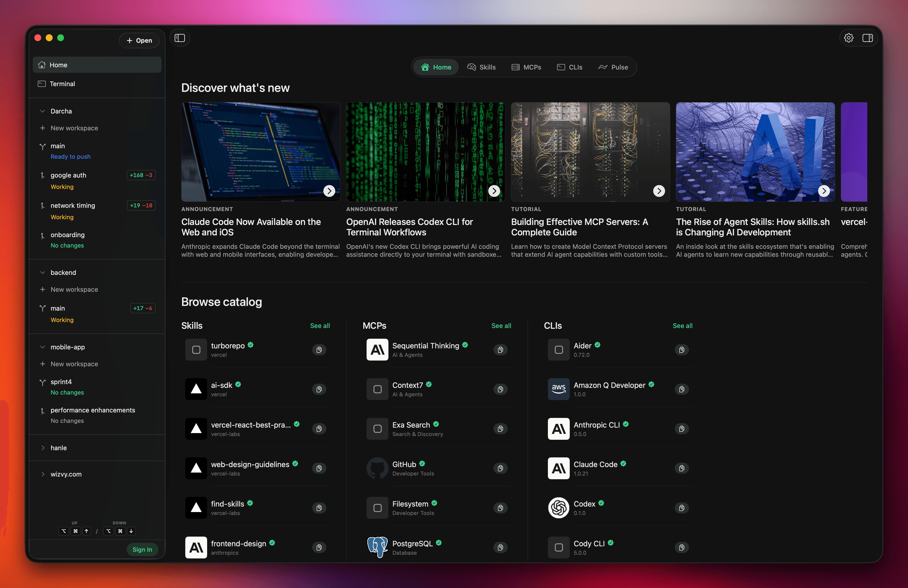See all CLIs in the catalog
Image resolution: width=908 pixels, height=588 pixels.
pyautogui.click(x=682, y=326)
